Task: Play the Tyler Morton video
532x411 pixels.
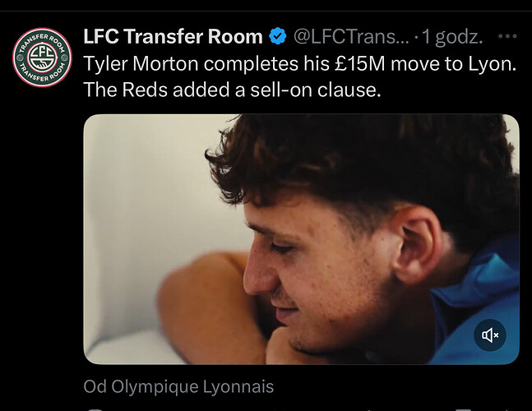Action: click(301, 238)
